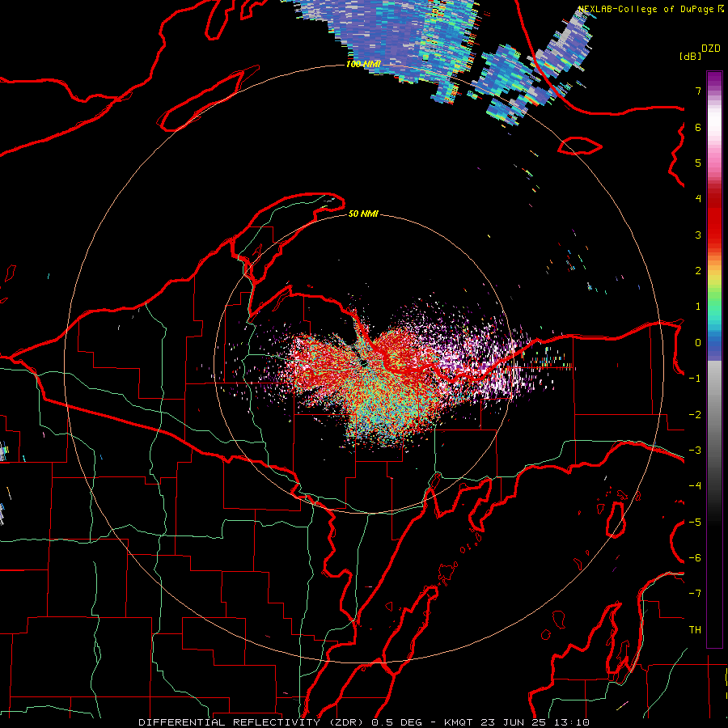Click the "-1" value on color scale
This screenshot has width=728, height=728.
(x=695, y=379)
